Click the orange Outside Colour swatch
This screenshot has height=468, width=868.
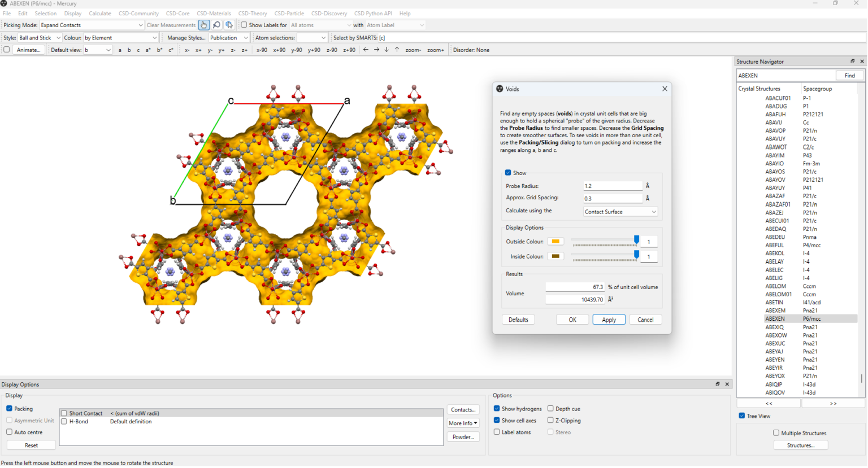coord(555,241)
